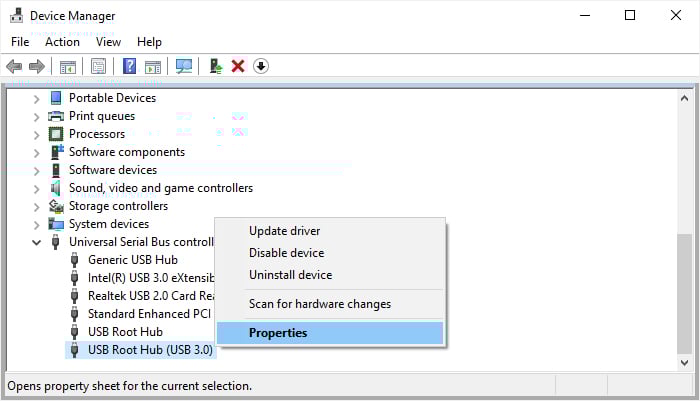Select the USB Root Hub (USB 3.0) label
Image resolution: width=700 pixels, height=401 pixels.
point(150,350)
